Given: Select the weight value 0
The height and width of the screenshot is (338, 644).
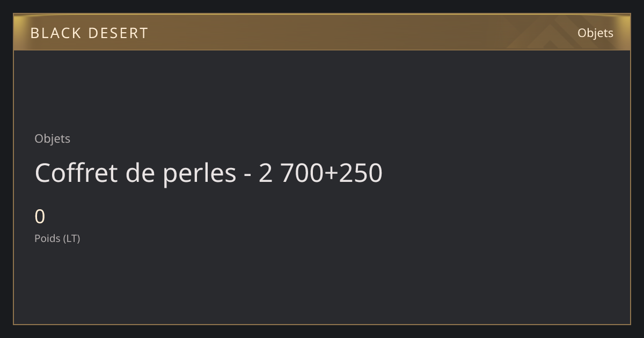Looking at the screenshot, I should [x=40, y=217].
